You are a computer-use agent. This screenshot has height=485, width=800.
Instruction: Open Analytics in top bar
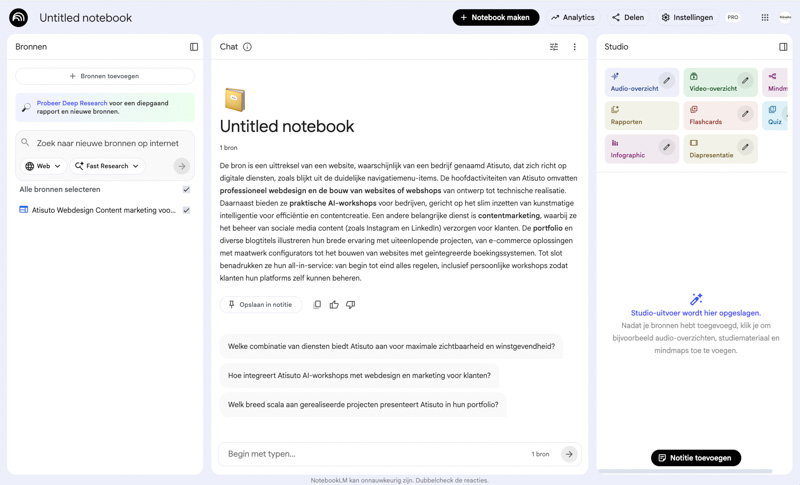(x=573, y=17)
